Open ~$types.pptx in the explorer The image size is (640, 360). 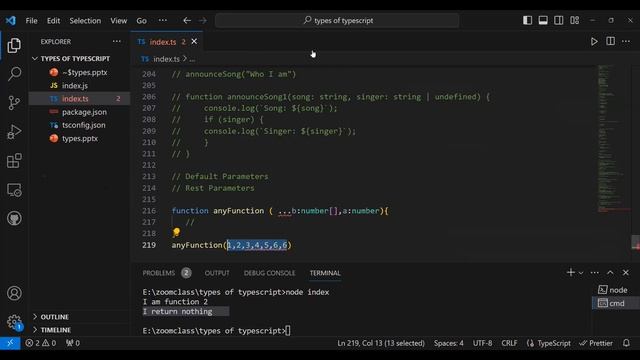[x=80, y=72]
